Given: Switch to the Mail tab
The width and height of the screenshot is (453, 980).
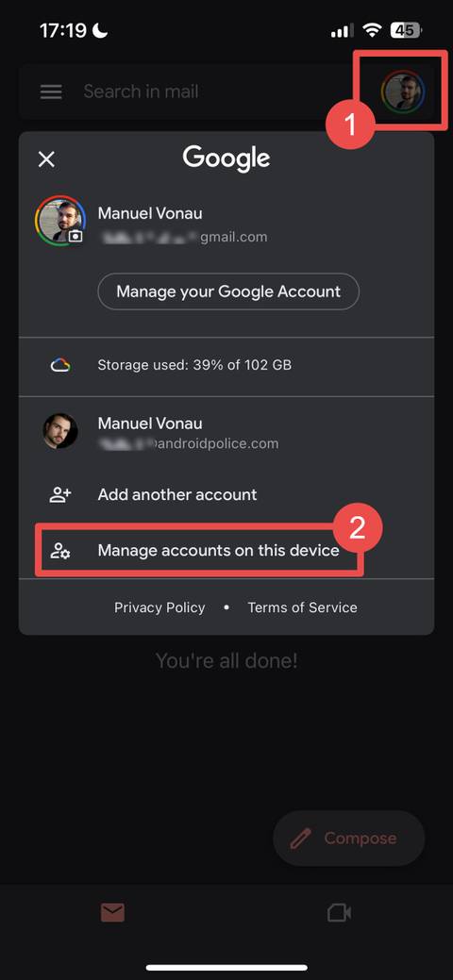Looking at the screenshot, I should 113,913.
